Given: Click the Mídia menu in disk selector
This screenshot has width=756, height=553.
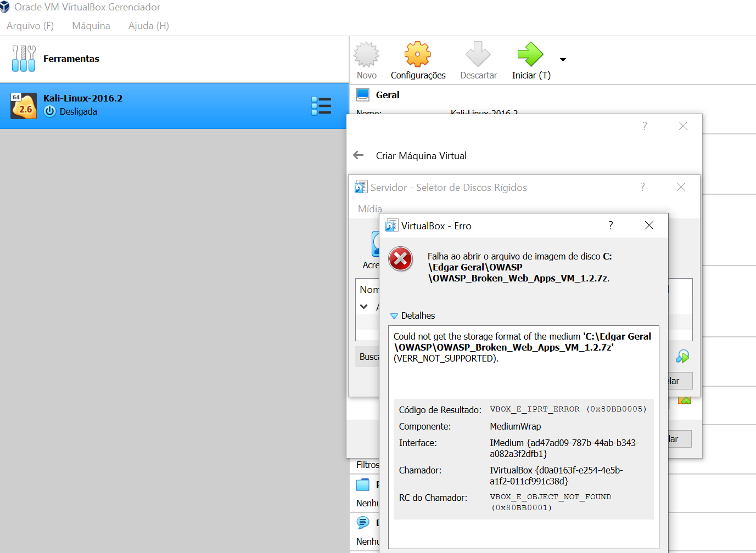Looking at the screenshot, I should coord(370,209).
